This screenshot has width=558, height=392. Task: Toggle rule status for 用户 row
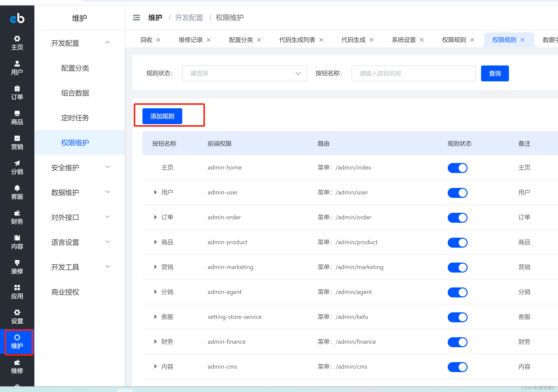(457, 193)
